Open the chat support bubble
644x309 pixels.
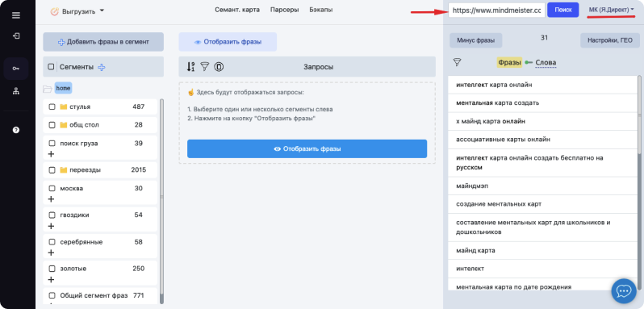coord(624,290)
